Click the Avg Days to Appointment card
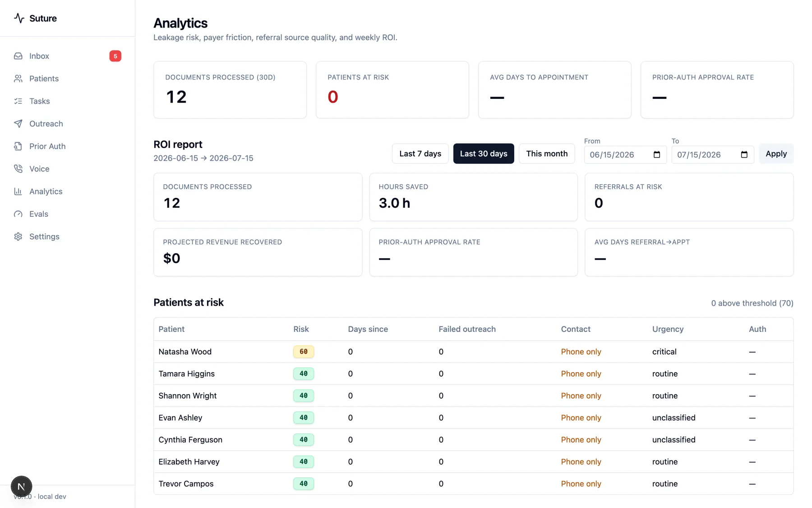Image resolution: width=812 pixels, height=508 pixels. click(x=555, y=90)
